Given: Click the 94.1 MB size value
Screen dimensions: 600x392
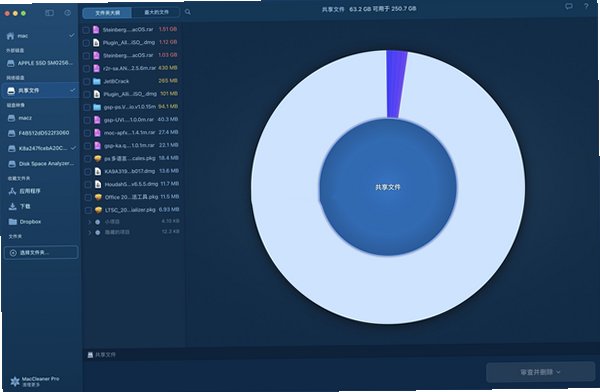Looking at the screenshot, I should pos(168,106).
